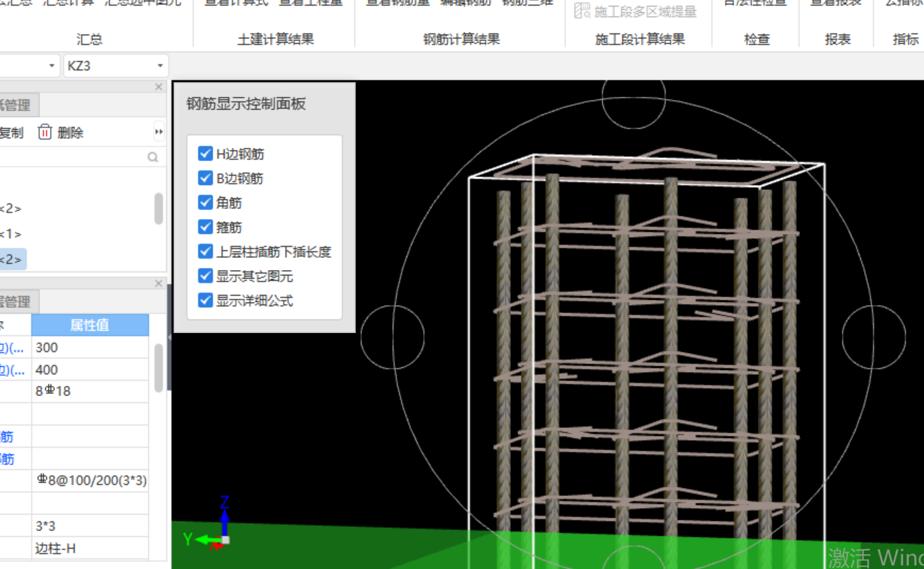Close the 图纸管理 panel with X

pyautogui.click(x=159, y=86)
